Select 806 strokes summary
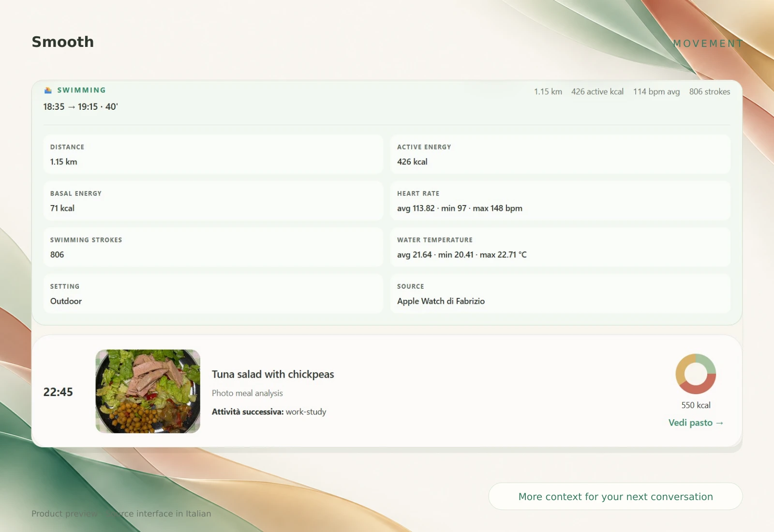This screenshot has height=532, width=774. tap(710, 91)
